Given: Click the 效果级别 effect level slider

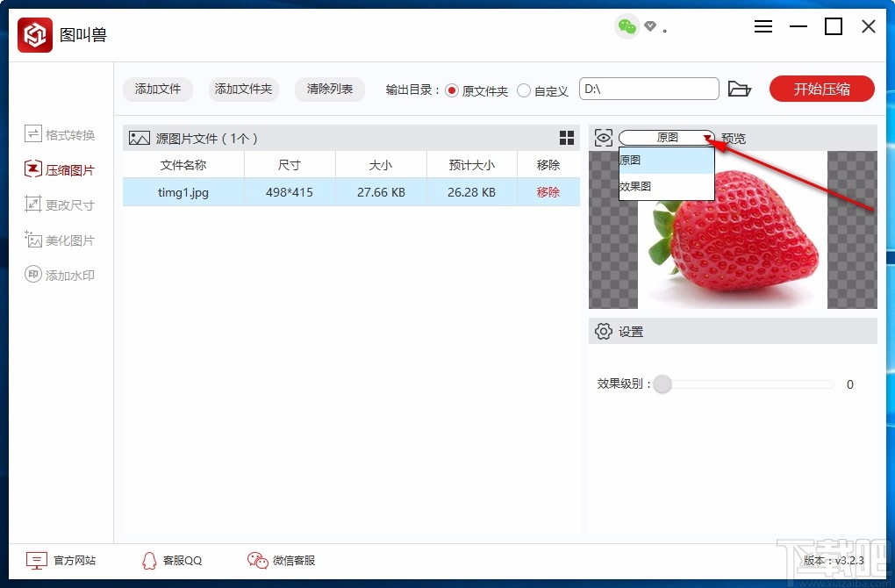Looking at the screenshot, I should point(662,384).
